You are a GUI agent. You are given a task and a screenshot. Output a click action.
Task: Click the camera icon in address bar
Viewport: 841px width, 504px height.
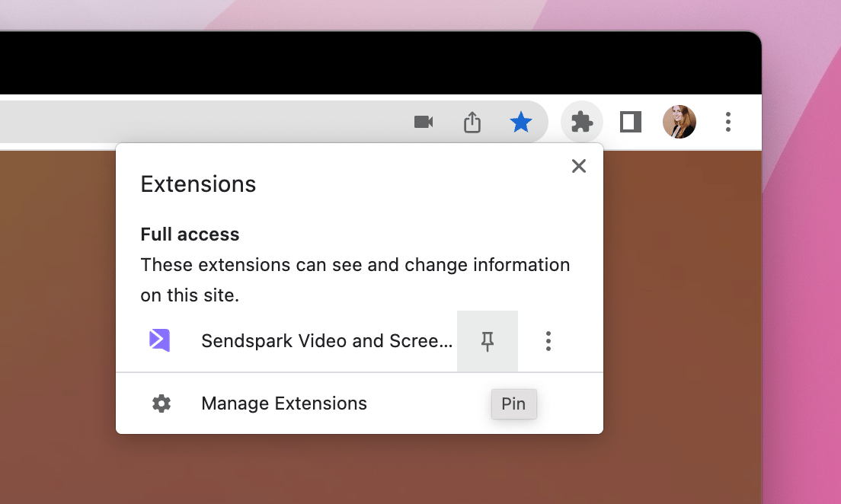tap(424, 123)
